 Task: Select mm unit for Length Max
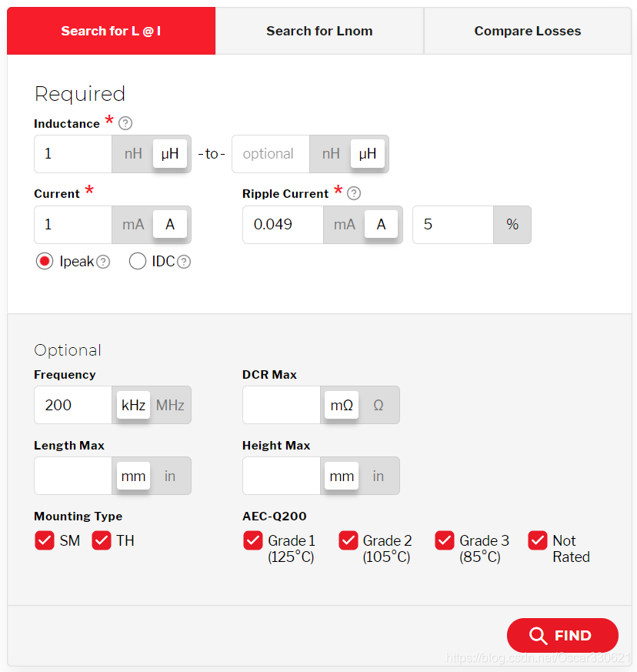click(133, 476)
